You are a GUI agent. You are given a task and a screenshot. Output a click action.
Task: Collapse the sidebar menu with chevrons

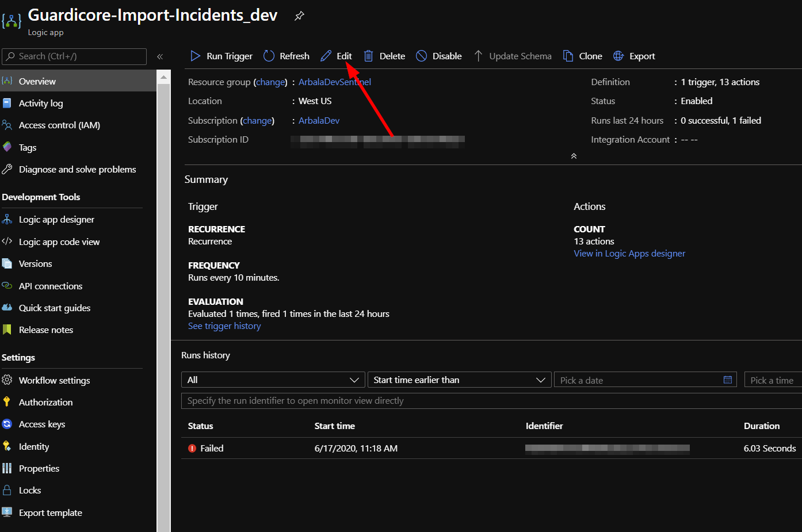160,56
